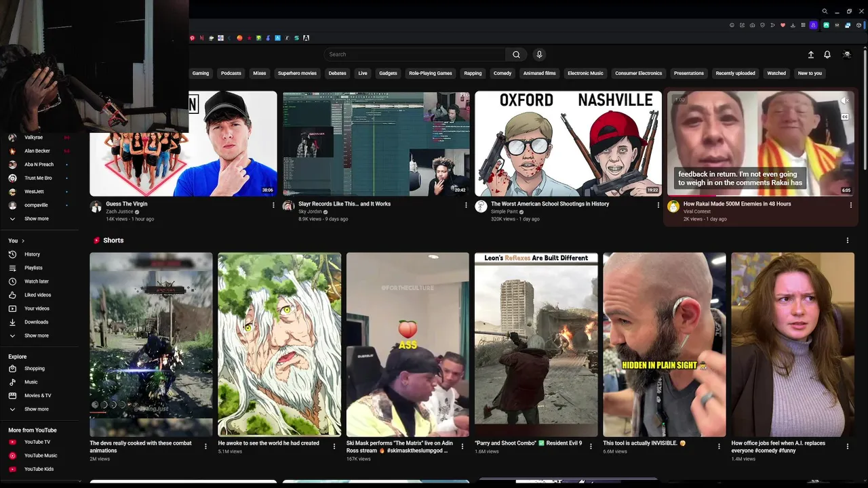Select the Role-Playing Games chip
Screen dimensions: 868x488
pos(431,73)
